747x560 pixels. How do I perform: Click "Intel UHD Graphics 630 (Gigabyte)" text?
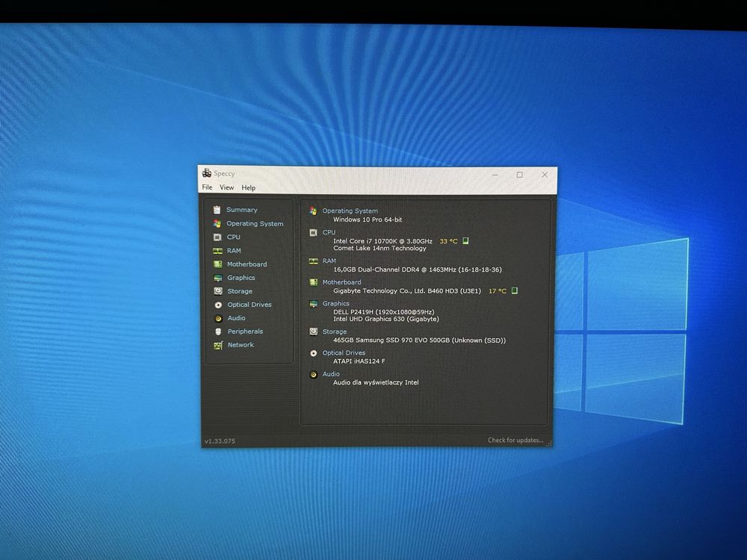(x=386, y=319)
